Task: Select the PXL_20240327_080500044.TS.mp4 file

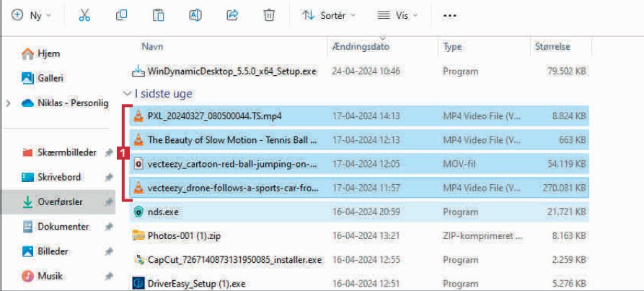Action: pos(359,116)
